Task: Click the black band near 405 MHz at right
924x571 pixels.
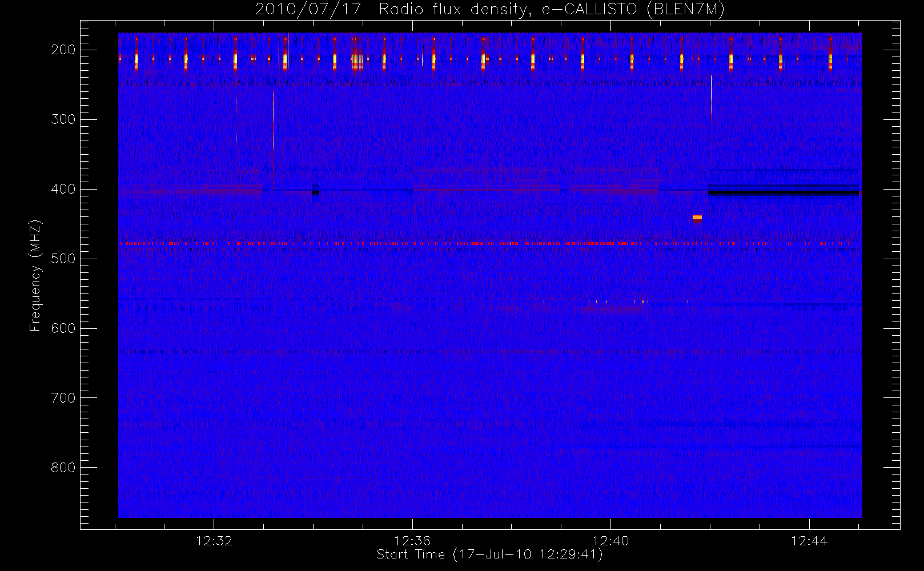Action: [x=784, y=193]
